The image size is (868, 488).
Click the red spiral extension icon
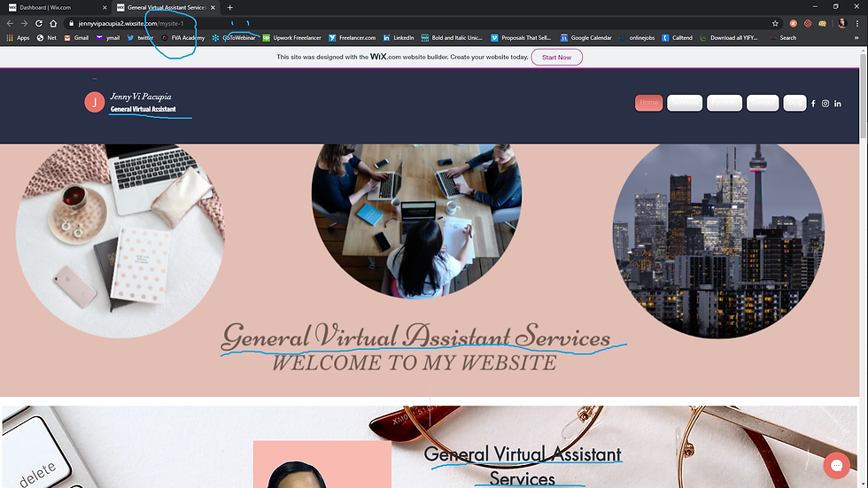click(808, 23)
